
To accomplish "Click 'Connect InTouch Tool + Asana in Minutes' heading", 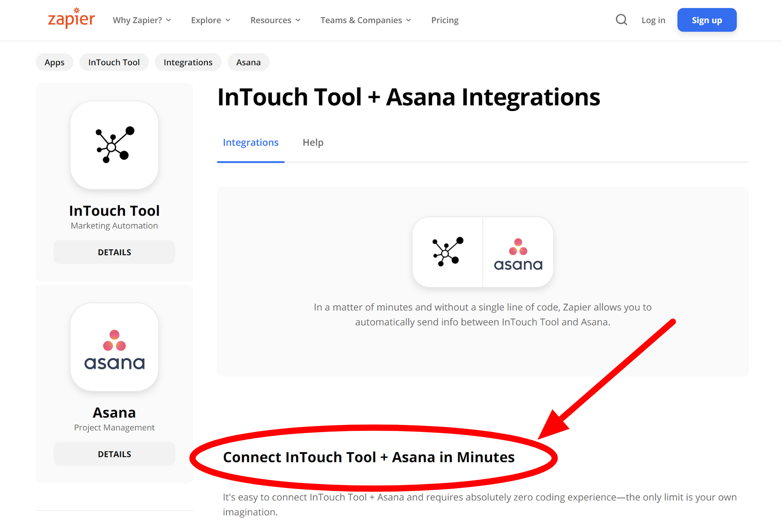I will (x=369, y=457).
